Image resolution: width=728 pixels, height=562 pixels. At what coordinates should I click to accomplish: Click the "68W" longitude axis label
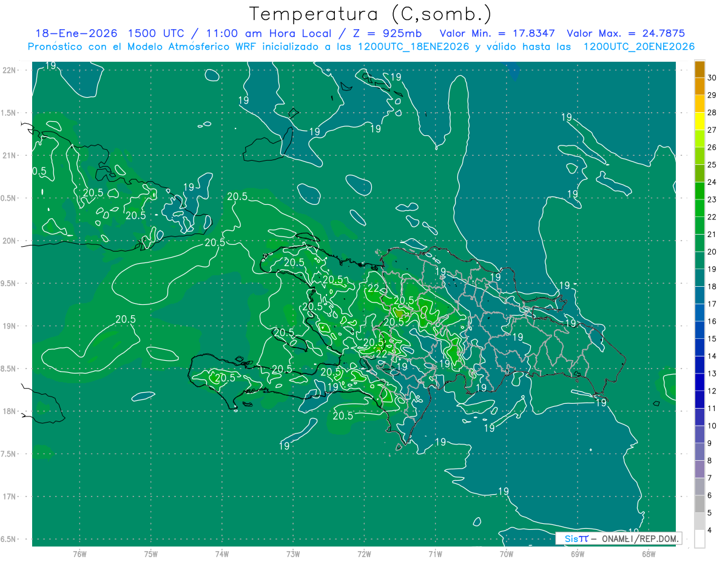[649, 554]
